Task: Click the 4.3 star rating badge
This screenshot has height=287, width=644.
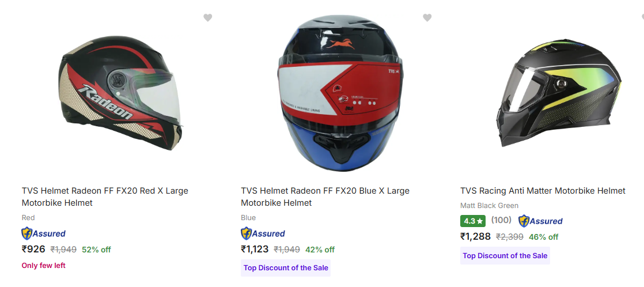Action: coord(472,221)
